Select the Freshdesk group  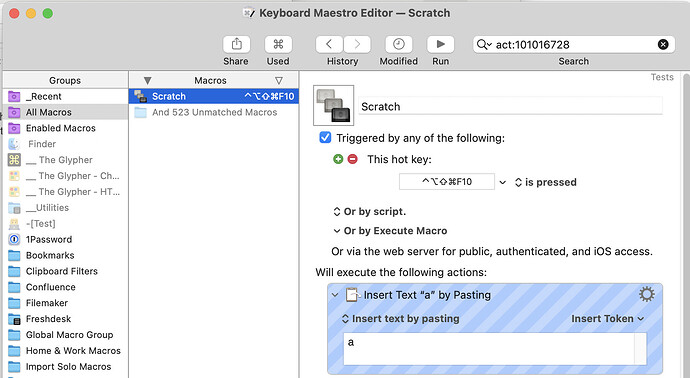[65, 319]
